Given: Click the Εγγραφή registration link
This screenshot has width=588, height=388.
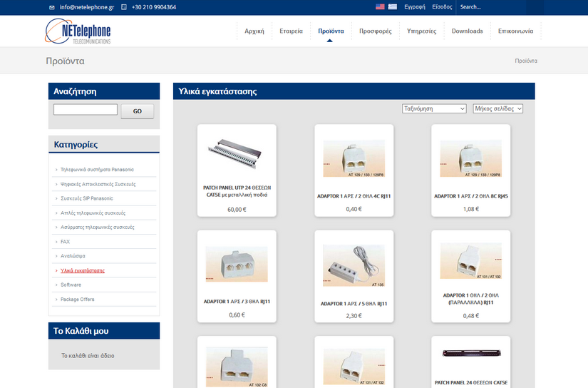Looking at the screenshot, I should click(x=415, y=7).
